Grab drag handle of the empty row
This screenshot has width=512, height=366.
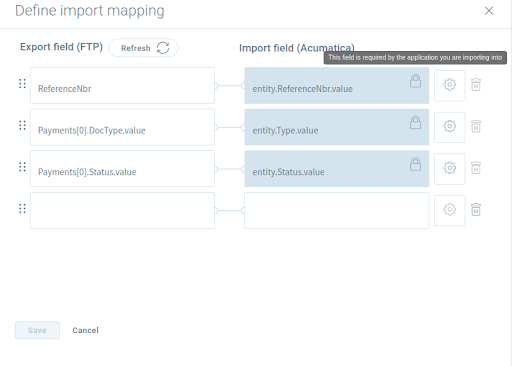pos(22,209)
